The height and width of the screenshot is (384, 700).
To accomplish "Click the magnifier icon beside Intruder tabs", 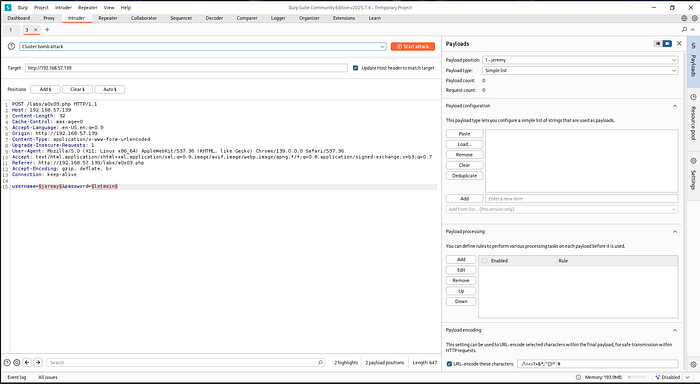I will click(x=684, y=29).
